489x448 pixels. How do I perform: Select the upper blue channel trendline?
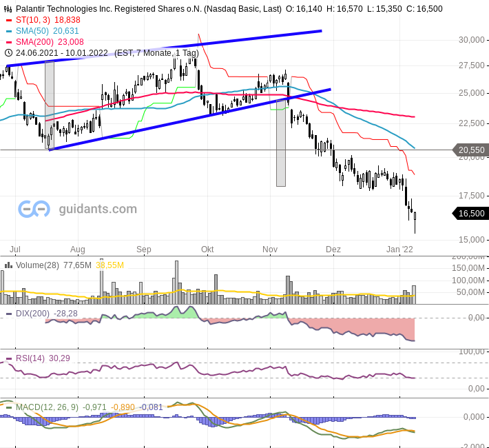click(164, 48)
